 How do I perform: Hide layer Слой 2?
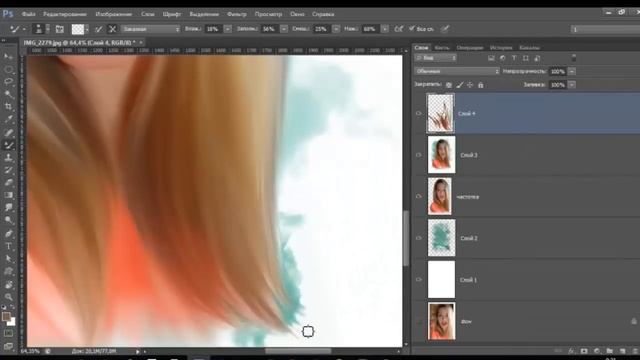coord(418,238)
